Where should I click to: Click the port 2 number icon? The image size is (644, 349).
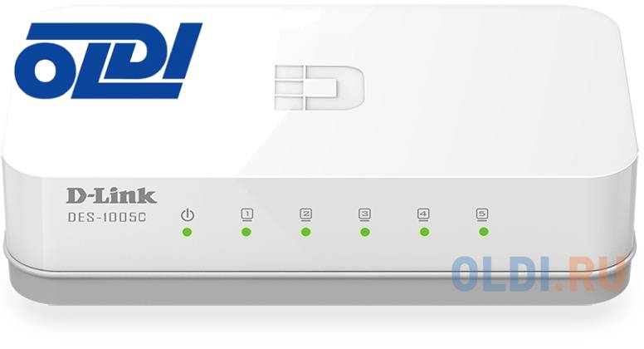305,214
